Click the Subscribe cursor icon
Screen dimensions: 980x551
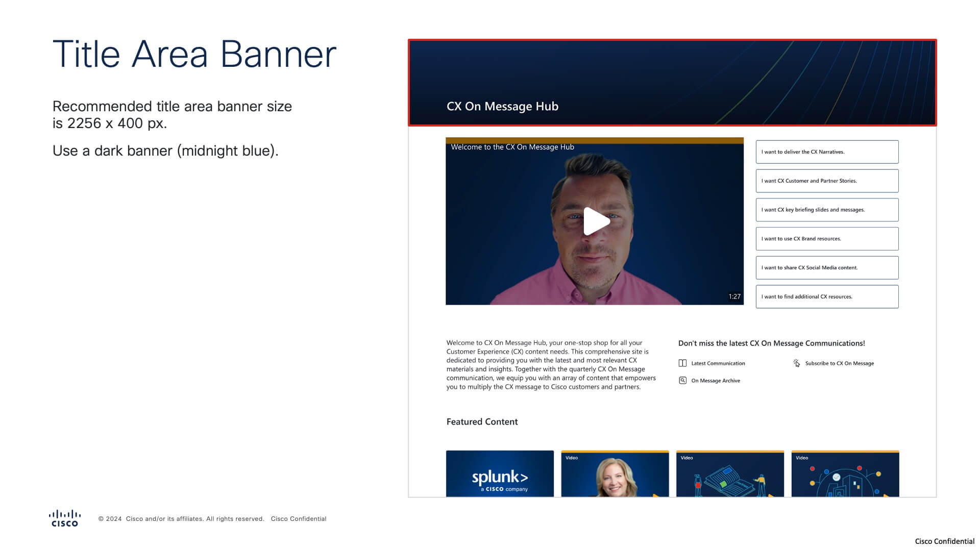tap(797, 363)
